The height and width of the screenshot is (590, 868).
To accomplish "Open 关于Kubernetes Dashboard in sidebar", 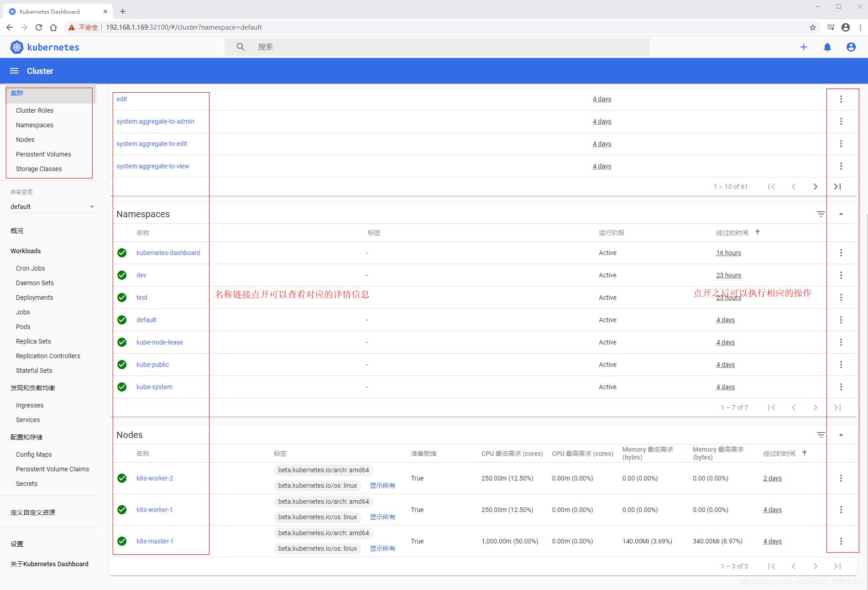I will (49, 564).
